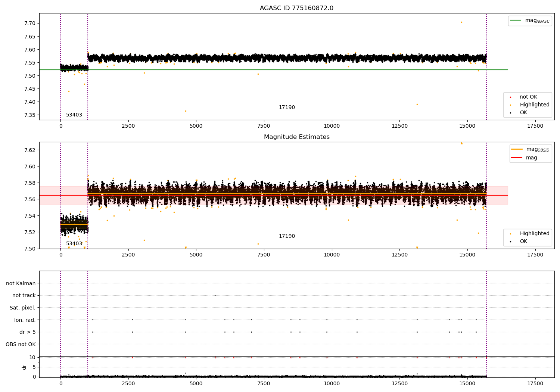Click the 10 tick on the dr axis

[x=32, y=357]
